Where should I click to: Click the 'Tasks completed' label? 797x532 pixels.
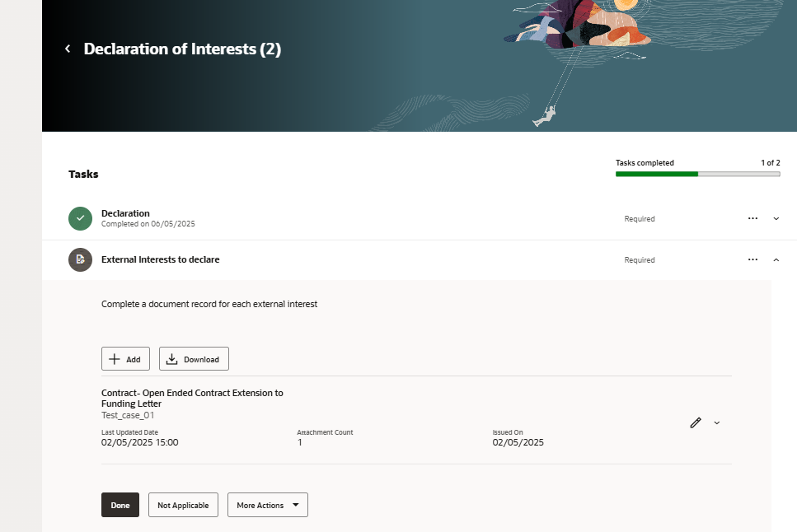[x=645, y=162]
